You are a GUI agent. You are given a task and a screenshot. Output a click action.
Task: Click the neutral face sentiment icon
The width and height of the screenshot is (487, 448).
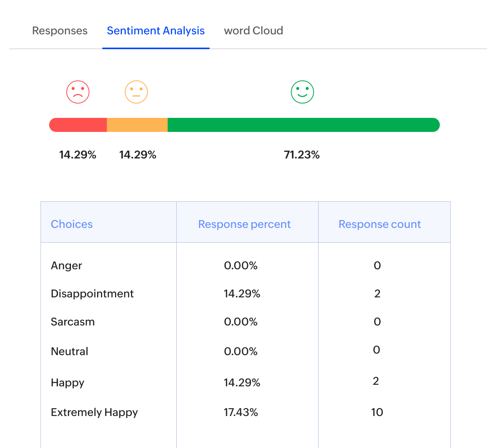(x=136, y=92)
